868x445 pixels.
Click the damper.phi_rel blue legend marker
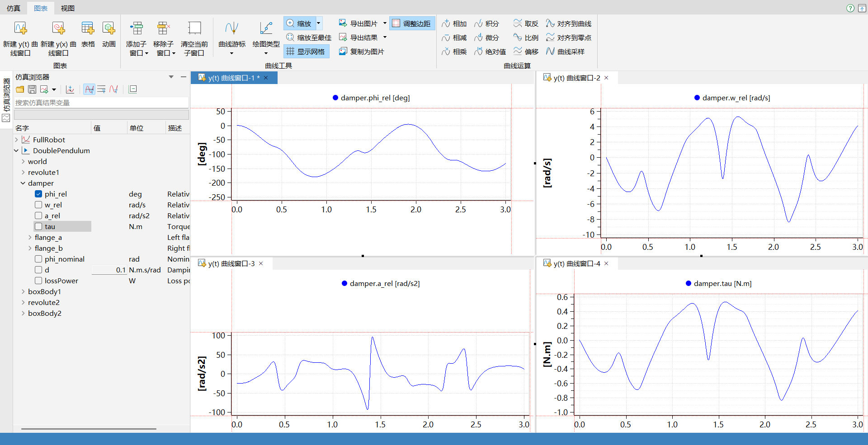point(335,98)
